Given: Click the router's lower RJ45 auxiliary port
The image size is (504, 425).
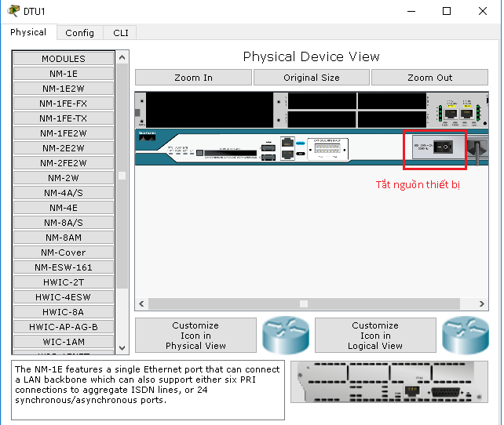Looking at the screenshot, I should (287, 154).
